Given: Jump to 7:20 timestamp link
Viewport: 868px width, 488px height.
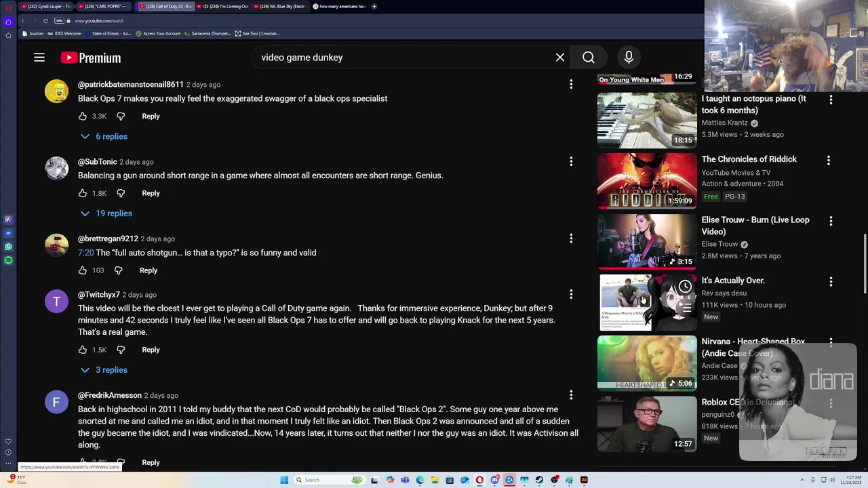Looking at the screenshot, I should click(x=85, y=253).
